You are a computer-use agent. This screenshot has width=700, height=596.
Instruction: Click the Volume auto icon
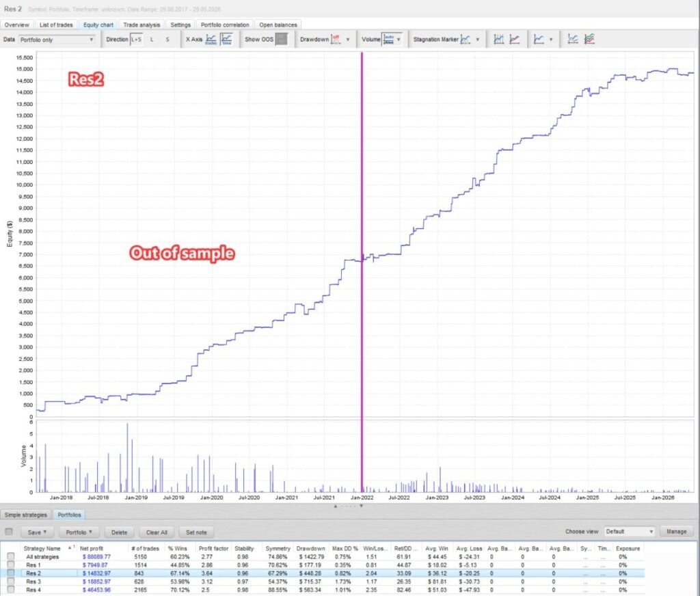point(388,40)
